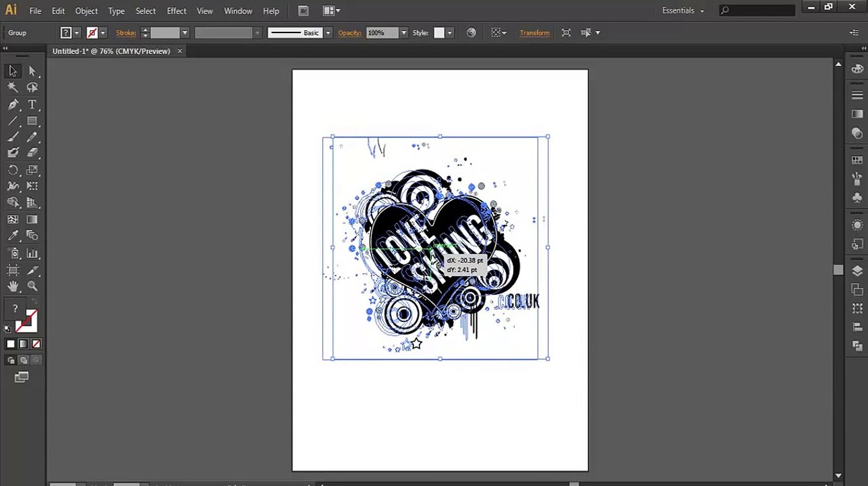Choose the Eyedropper tool
The image size is (868, 486).
pos(13,236)
